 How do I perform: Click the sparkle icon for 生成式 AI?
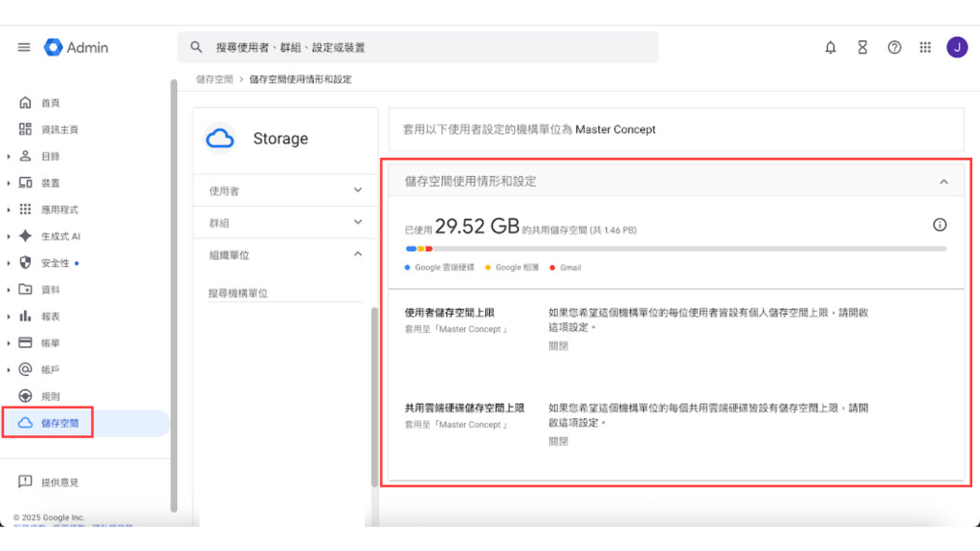(x=25, y=236)
